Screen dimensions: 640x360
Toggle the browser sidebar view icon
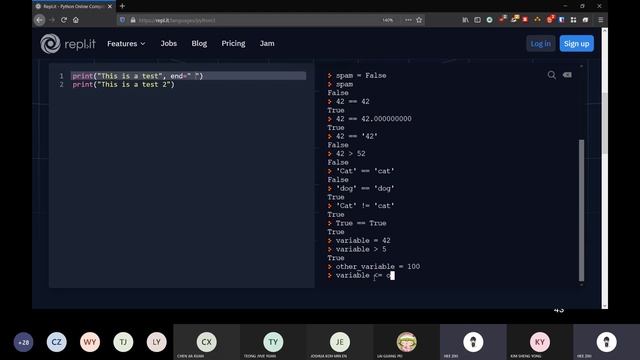click(x=477, y=20)
